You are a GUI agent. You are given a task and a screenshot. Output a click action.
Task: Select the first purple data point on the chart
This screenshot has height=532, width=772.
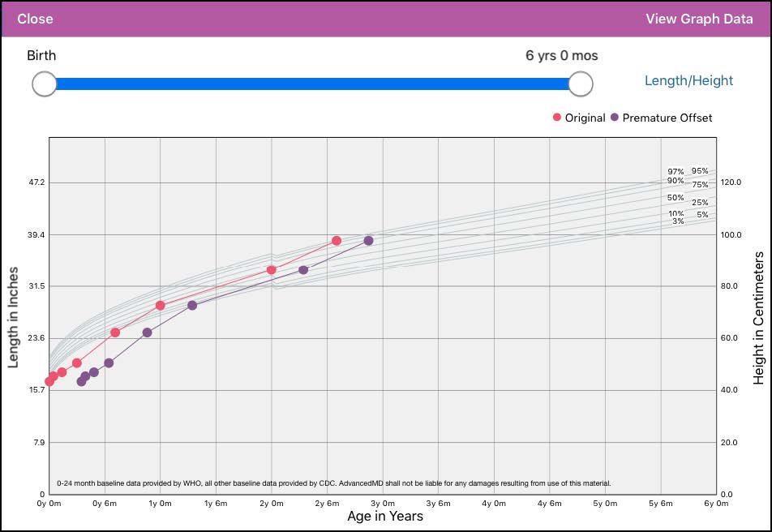tap(81, 381)
